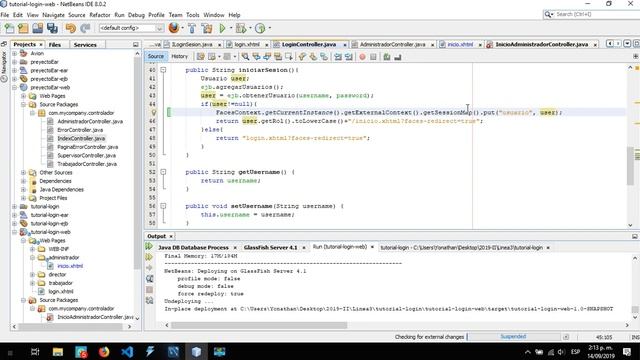
Task: Expand the Web Pages folder under proyectoEar-web
Action: 24,96
